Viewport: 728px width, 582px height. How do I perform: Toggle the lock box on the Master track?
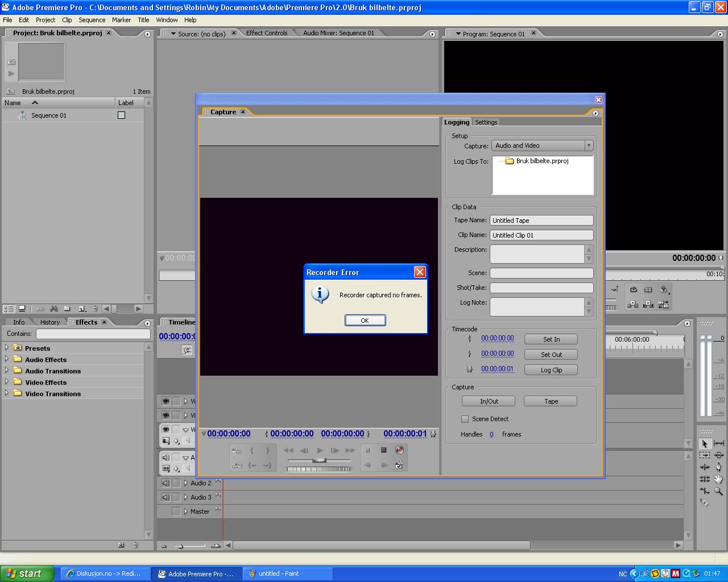tap(176, 512)
